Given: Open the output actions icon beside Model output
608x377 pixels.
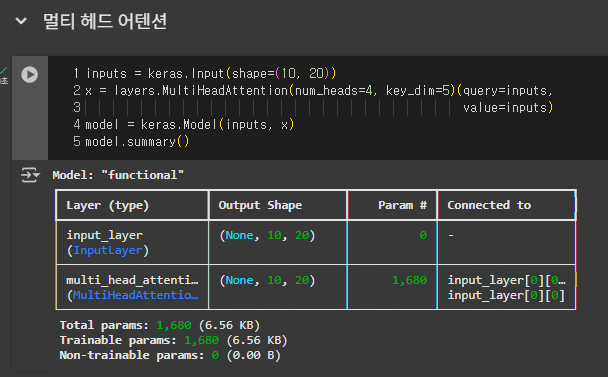Looking at the screenshot, I should [30, 175].
